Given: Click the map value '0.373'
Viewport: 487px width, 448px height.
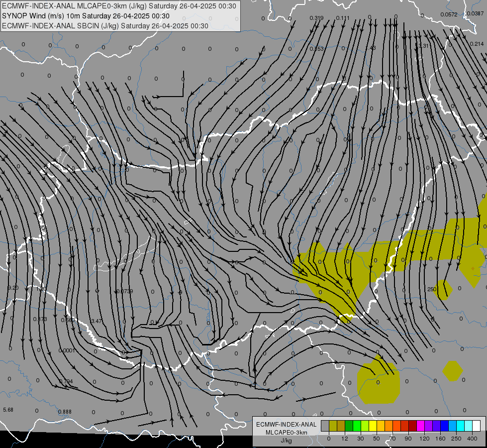Looking at the screenshot, I should pyautogui.click(x=40, y=319).
